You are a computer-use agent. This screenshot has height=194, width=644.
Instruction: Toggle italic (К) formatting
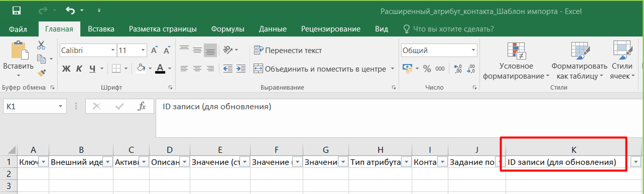(x=79, y=69)
